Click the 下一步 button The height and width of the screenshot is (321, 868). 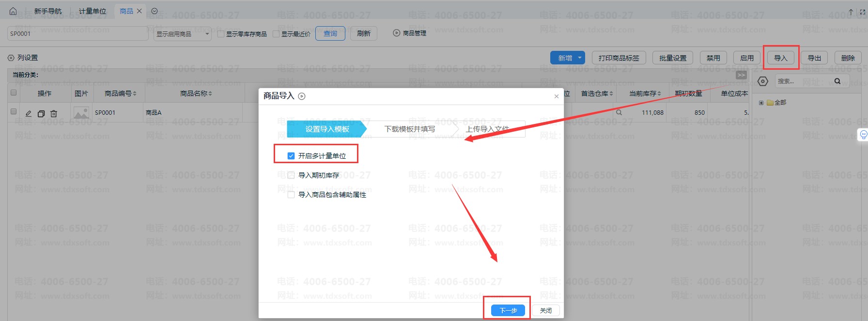(508, 310)
